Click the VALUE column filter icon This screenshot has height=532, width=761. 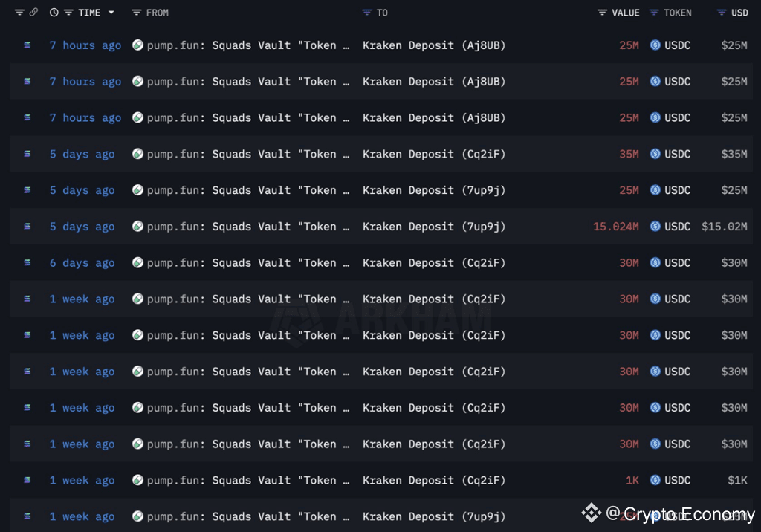pyautogui.click(x=600, y=12)
